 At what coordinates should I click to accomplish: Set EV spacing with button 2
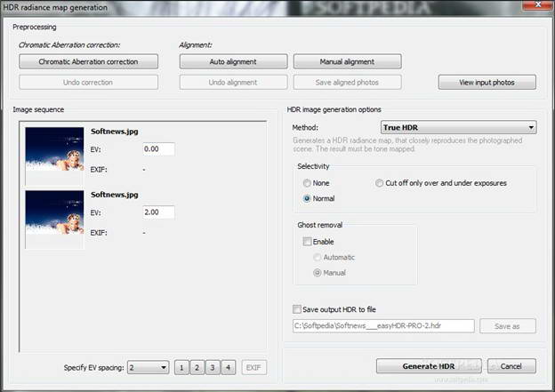click(197, 368)
